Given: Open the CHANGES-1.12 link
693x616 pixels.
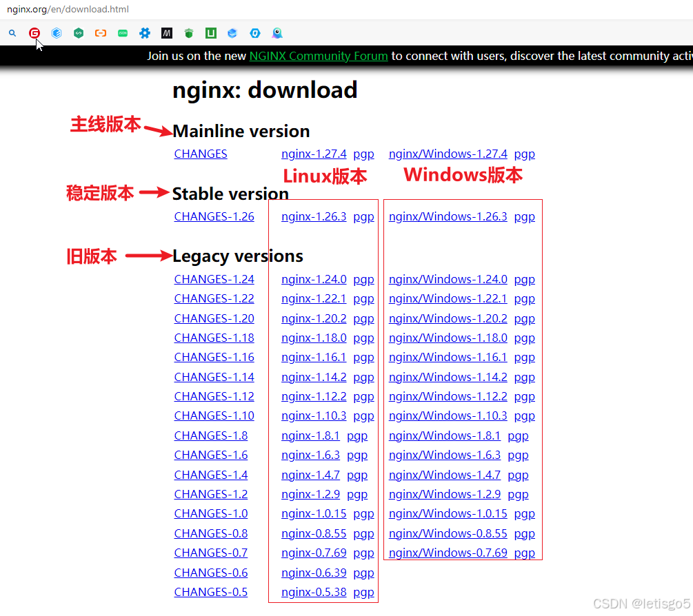Looking at the screenshot, I should [214, 396].
